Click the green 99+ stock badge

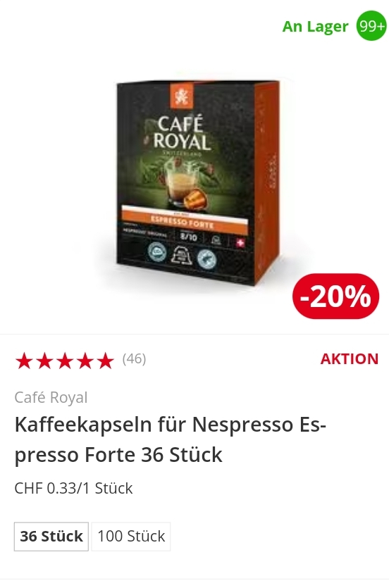click(x=371, y=26)
